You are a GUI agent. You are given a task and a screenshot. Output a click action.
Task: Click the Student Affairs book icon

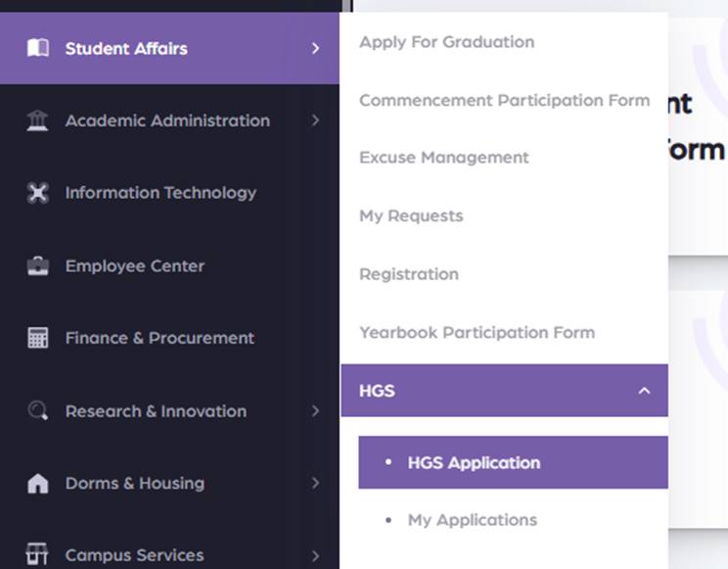(x=37, y=48)
